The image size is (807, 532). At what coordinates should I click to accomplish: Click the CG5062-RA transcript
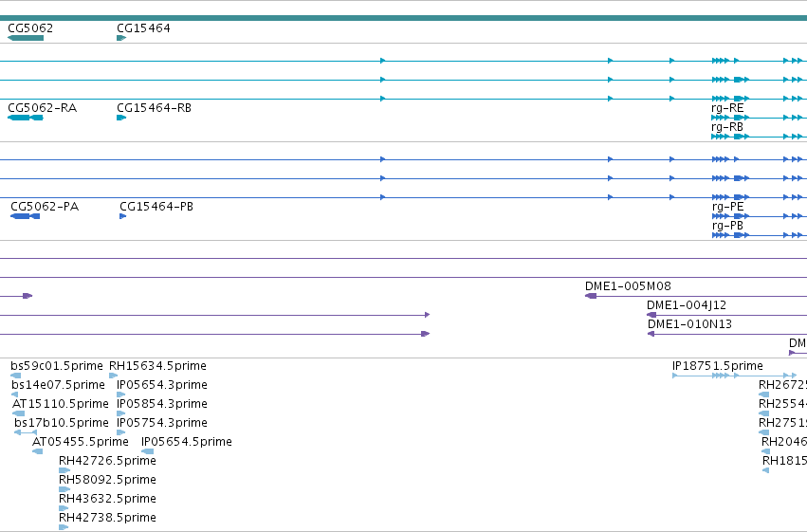(x=26, y=118)
